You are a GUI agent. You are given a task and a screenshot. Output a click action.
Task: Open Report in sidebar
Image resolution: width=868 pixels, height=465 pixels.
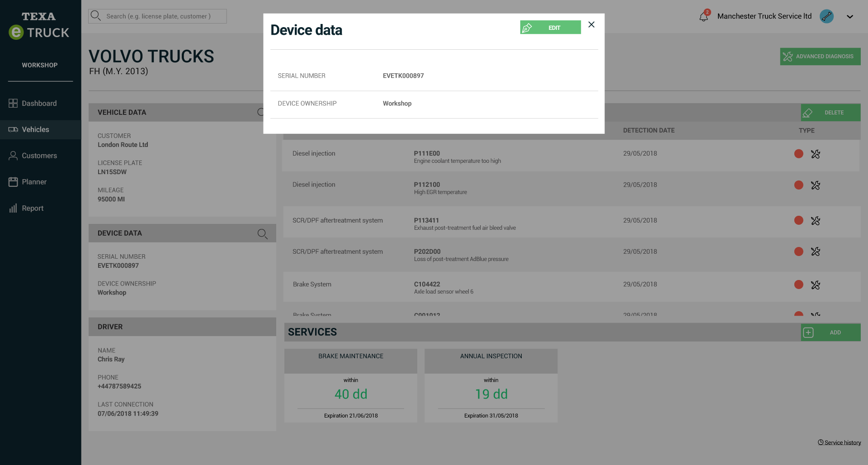[40, 208]
